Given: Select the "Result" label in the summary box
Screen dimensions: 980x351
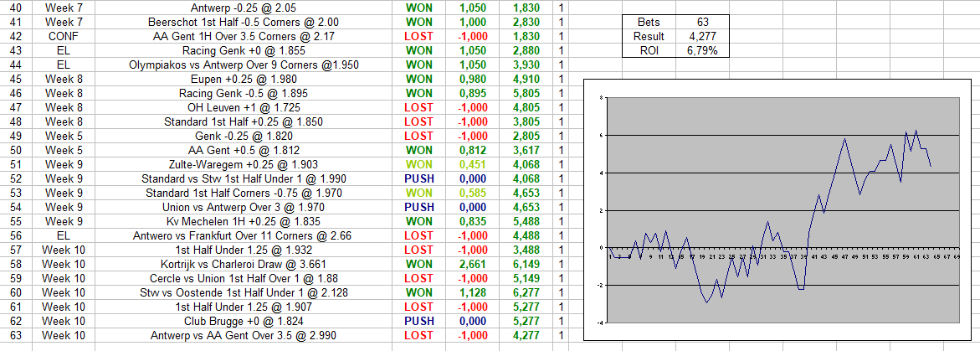Looking at the screenshot, I should click(649, 36).
